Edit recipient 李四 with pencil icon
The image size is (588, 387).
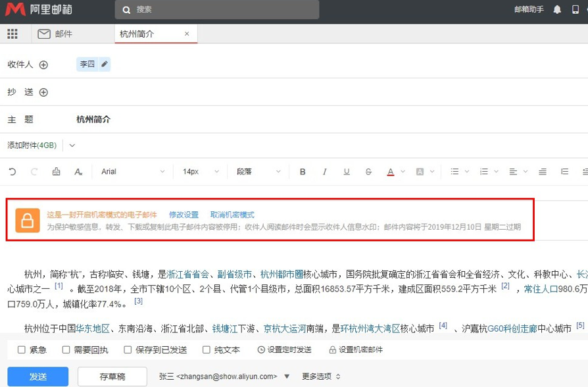(x=104, y=64)
